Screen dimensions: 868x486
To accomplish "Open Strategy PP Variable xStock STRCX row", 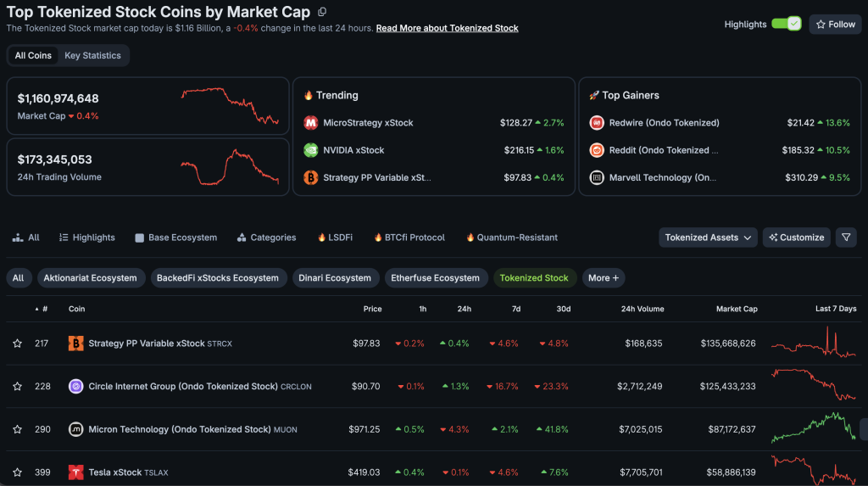I will click(x=160, y=344).
